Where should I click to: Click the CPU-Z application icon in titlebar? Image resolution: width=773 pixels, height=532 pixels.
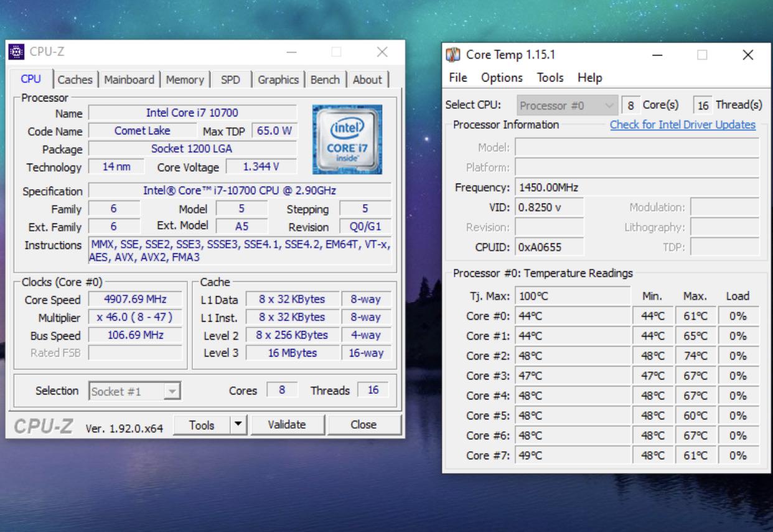tap(17, 52)
